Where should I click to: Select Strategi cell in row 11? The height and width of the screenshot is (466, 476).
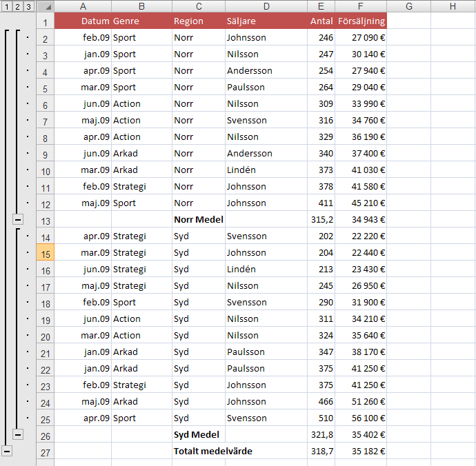(141, 186)
